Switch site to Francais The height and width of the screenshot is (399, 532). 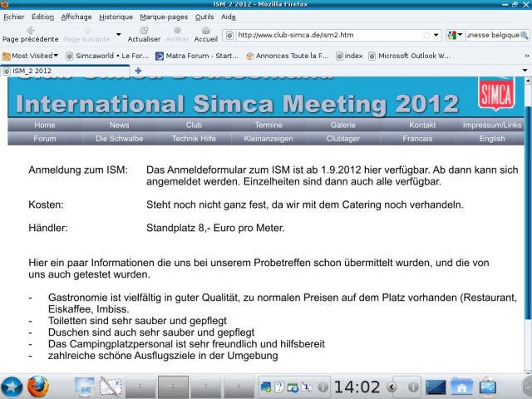tap(417, 139)
